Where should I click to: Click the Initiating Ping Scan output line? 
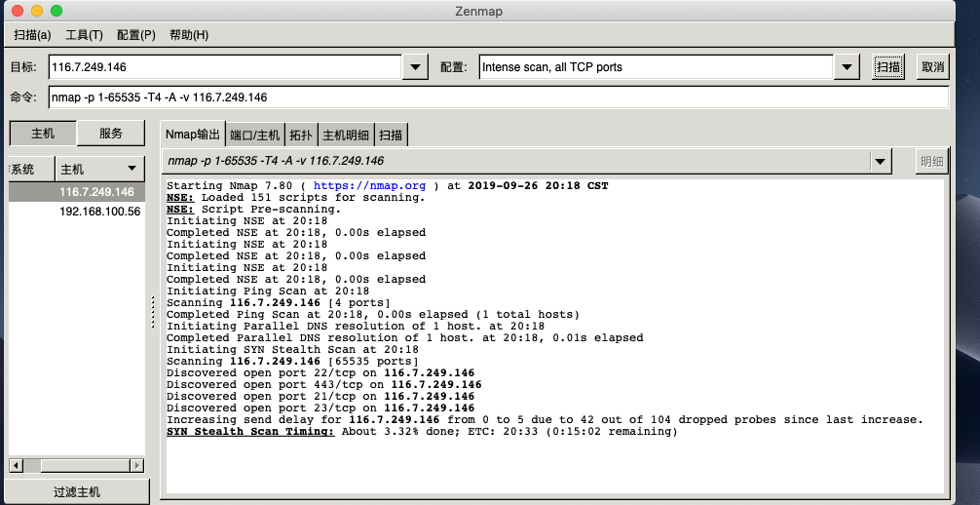[268, 291]
